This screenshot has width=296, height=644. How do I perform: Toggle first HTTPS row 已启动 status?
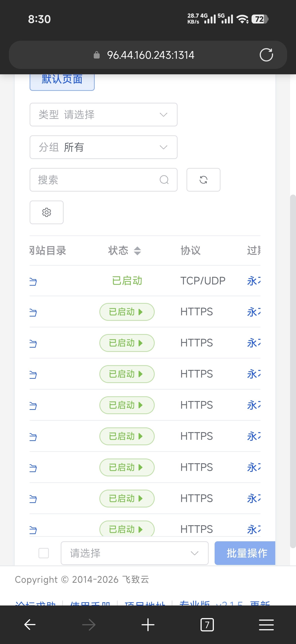tap(127, 312)
